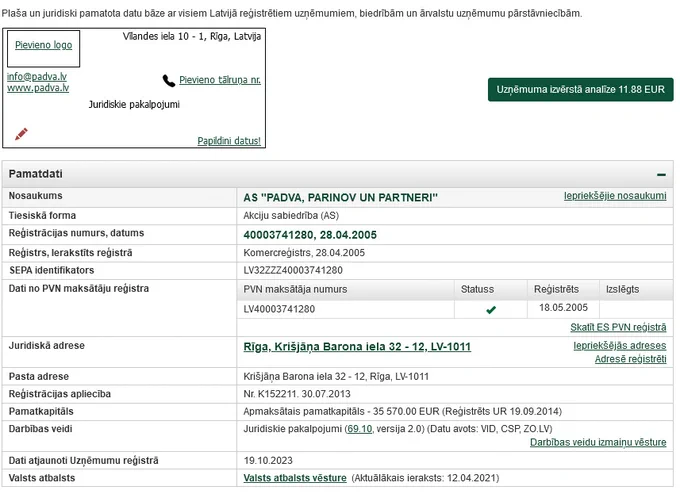
Task: Click the Papildini datus! link
Action: pos(229,141)
